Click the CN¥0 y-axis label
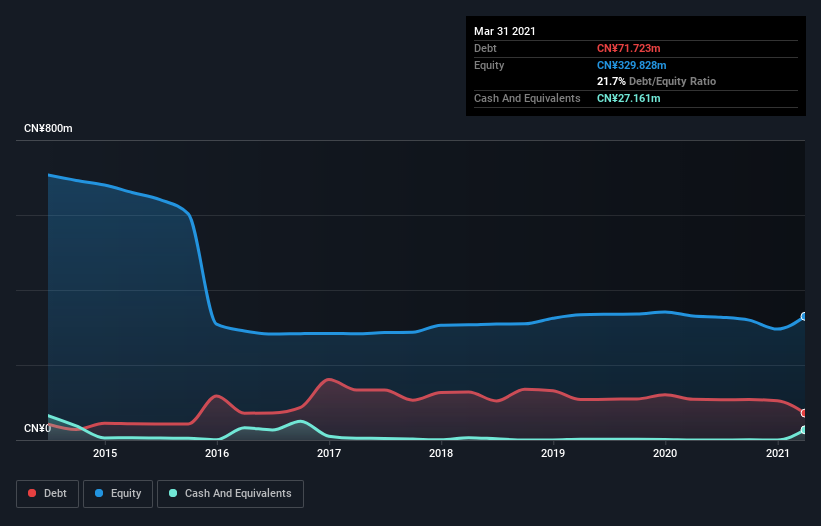Viewport: 821px width, 526px height. 37,428
